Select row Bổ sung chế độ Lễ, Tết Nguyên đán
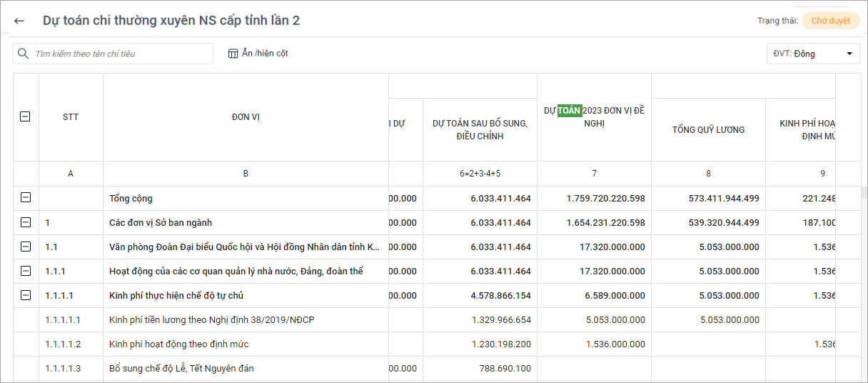Image resolution: width=868 pixels, height=383 pixels. (181, 368)
